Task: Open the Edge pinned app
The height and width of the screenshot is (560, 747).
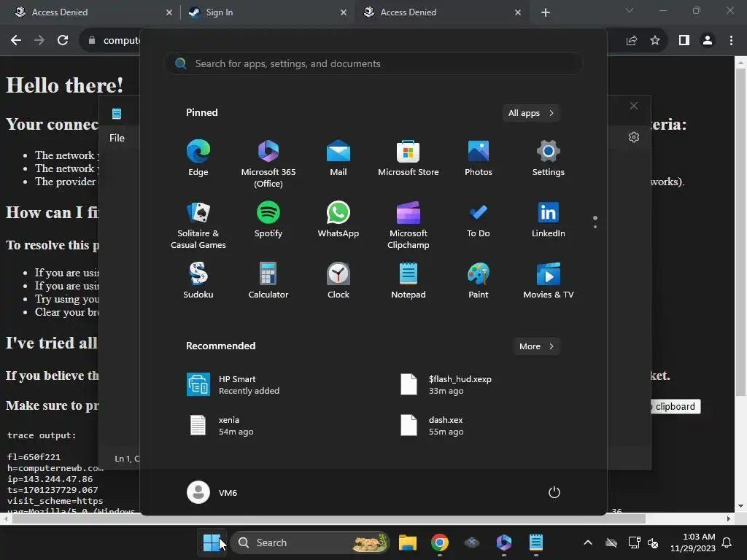Action: click(198, 158)
